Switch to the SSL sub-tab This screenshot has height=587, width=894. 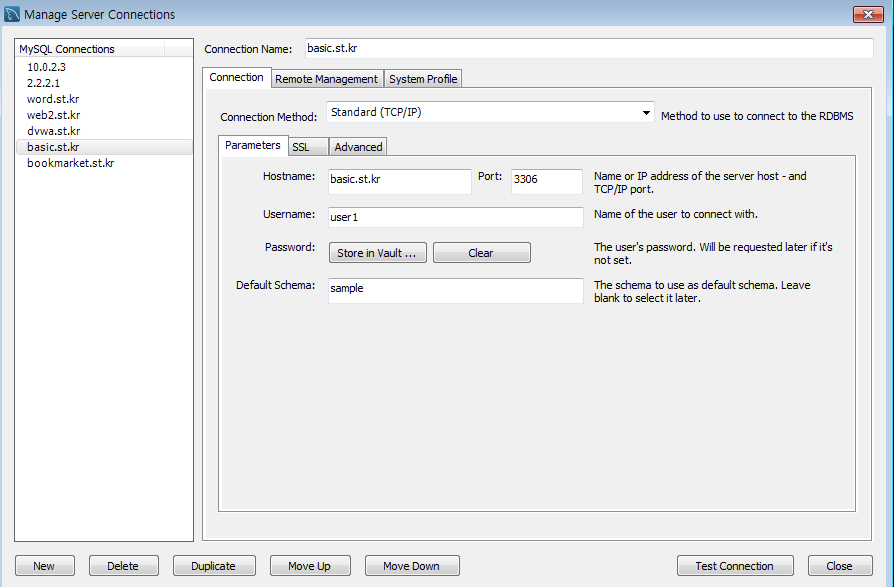pyautogui.click(x=308, y=147)
